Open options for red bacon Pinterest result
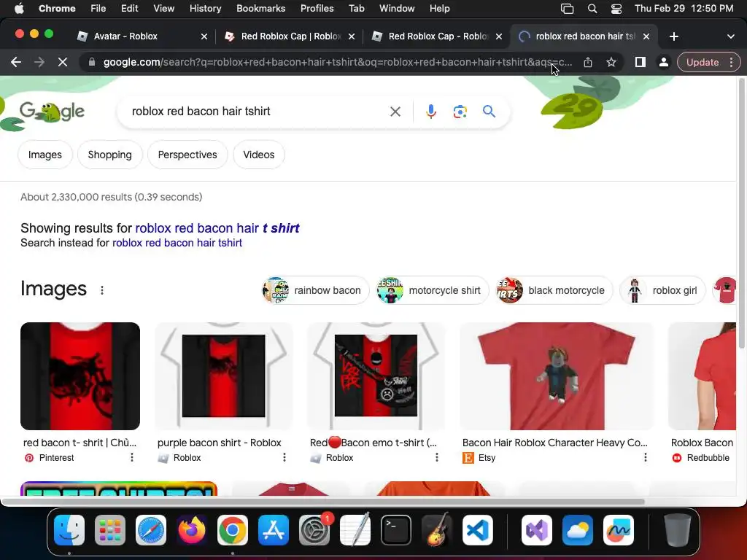Viewport: 747px width, 560px height. 132,457
